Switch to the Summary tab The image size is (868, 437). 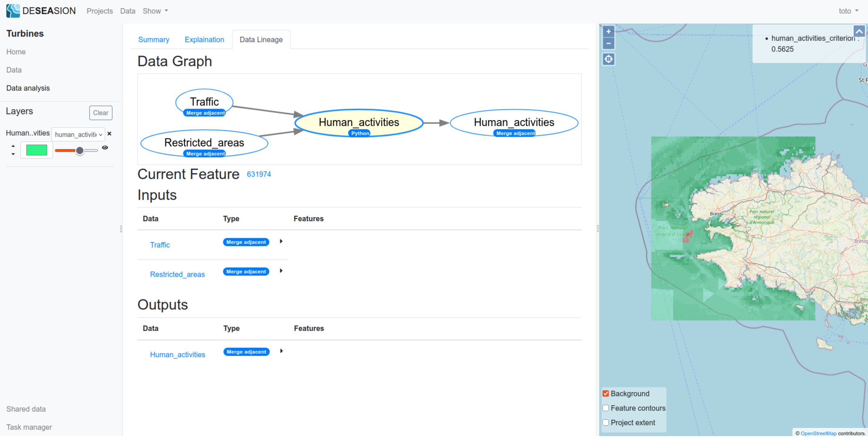click(154, 39)
